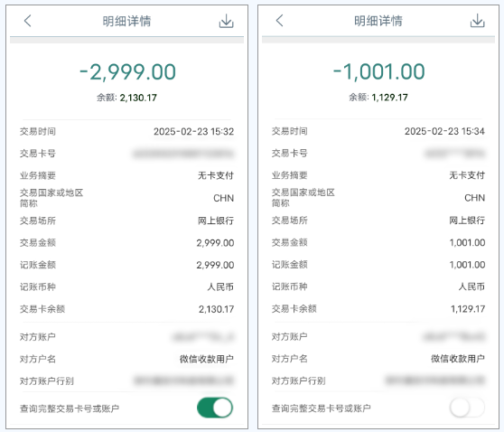
Task: Select the transaction time 2025-02-23 15:32
Action: (193, 132)
